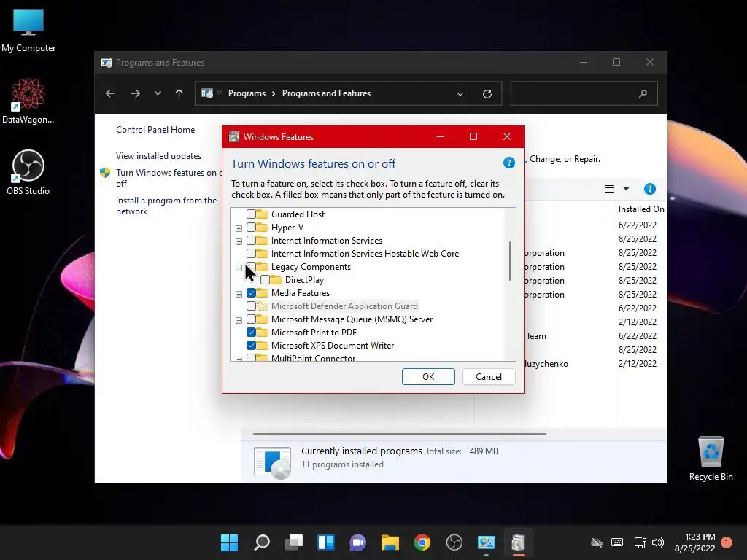Check Microsoft Message Queue (MSMQ) Server box
The image size is (747, 560).
point(251,319)
